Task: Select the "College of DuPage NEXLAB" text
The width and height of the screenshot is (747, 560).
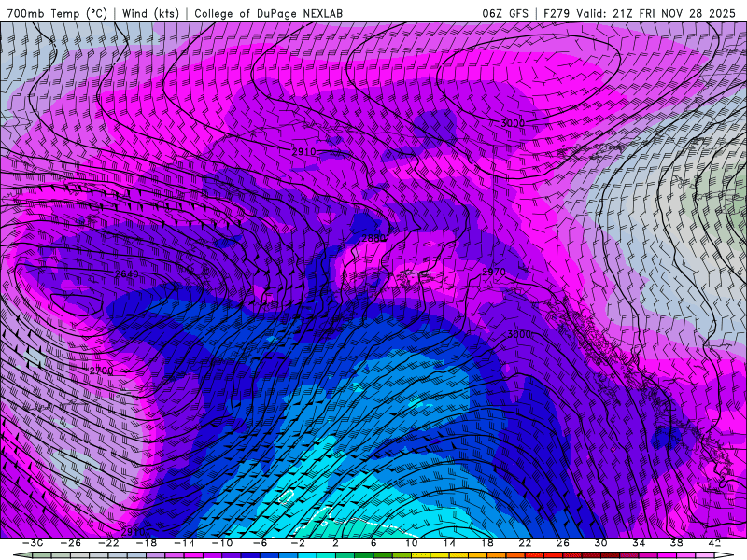Action: (x=268, y=13)
